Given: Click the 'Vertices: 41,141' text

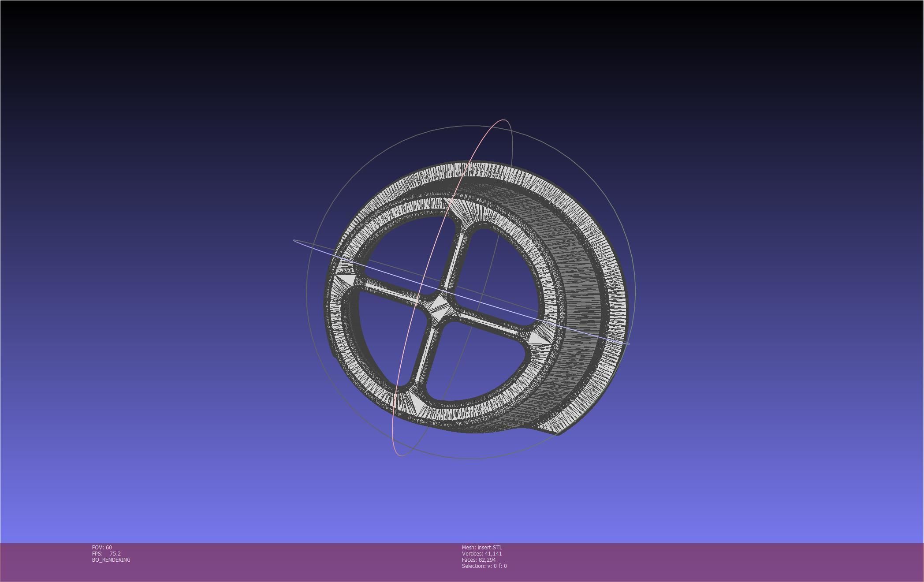Looking at the screenshot, I should tap(482, 553).
